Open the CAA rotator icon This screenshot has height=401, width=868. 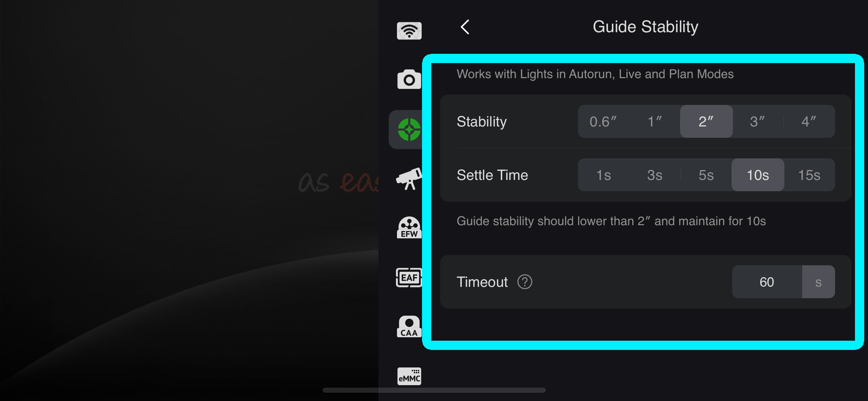tap(409, 327)
